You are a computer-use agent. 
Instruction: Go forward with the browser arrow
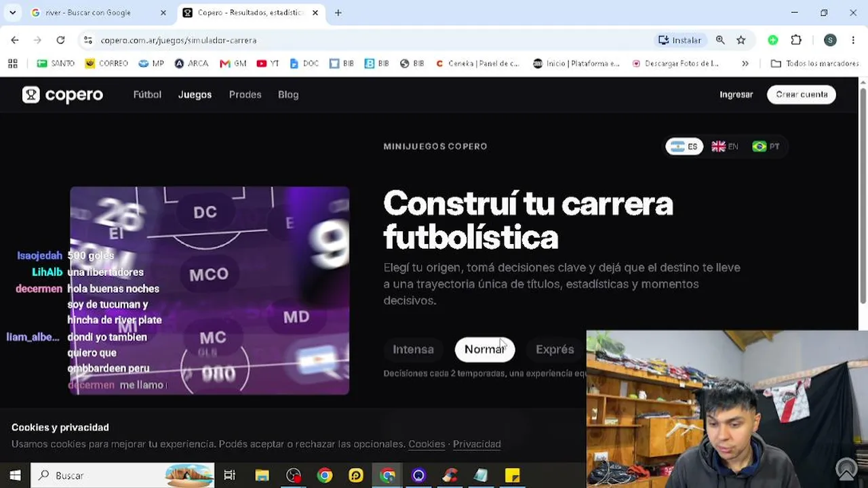click(38, 40)
